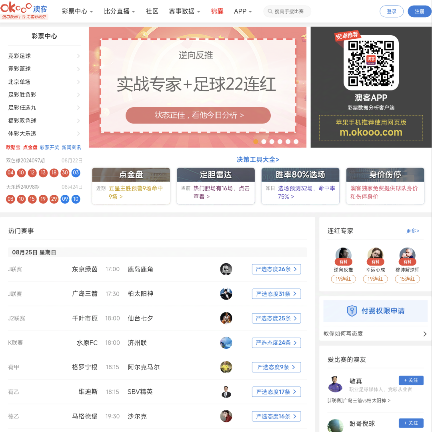Open the expert avatar in 水原FC row
Viewport: 432px width, 432px height.
point(226,343)
